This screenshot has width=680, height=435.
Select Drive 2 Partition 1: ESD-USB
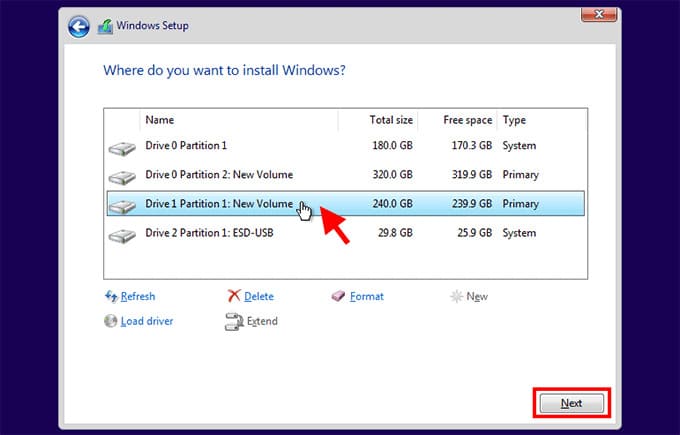(x=209, y=233)
